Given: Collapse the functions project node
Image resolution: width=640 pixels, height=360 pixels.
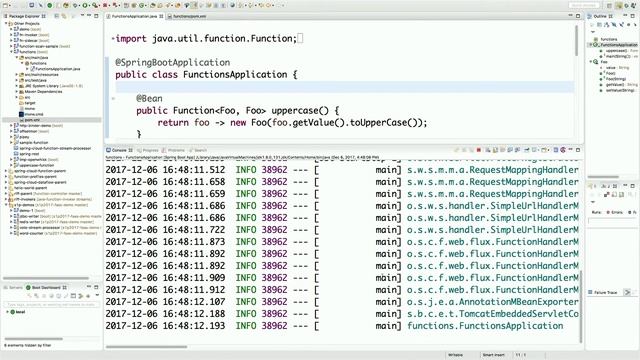Looking at the screenshot, I should [x=11, y=52].
